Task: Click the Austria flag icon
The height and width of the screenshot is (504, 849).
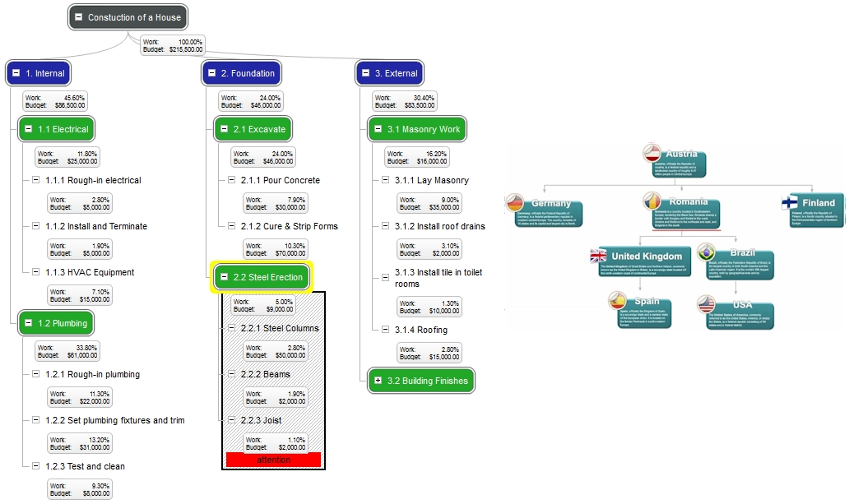Action: click(x=652, y=153)
